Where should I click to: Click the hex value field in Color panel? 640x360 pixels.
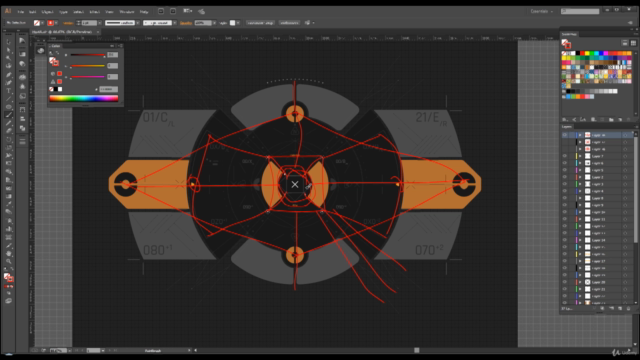109,89
